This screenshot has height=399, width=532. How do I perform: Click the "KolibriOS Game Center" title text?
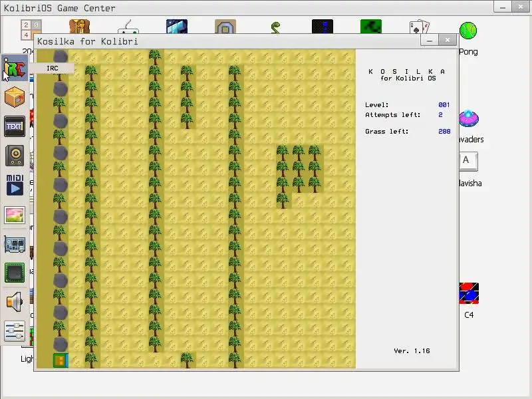tap(60, 8)
